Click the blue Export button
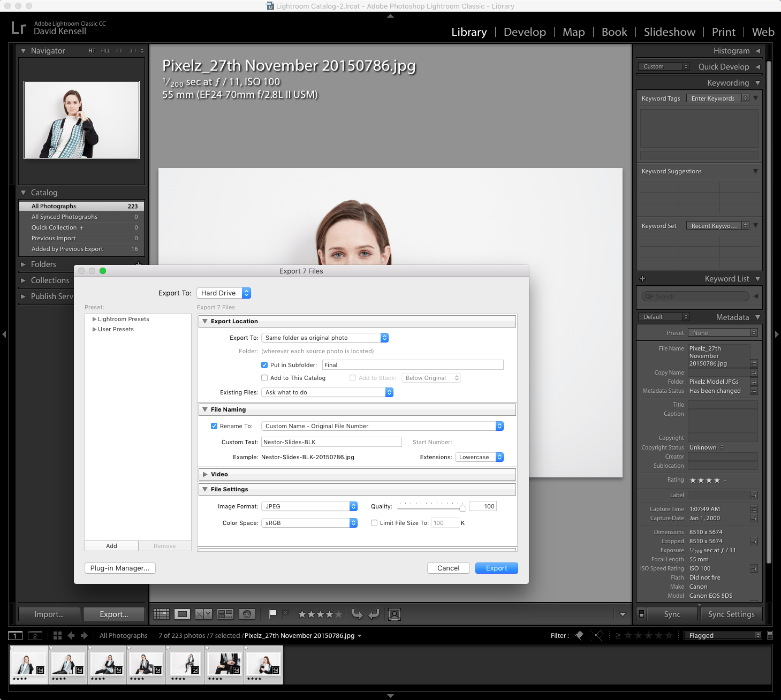The image size is (781, 700). 496,568
